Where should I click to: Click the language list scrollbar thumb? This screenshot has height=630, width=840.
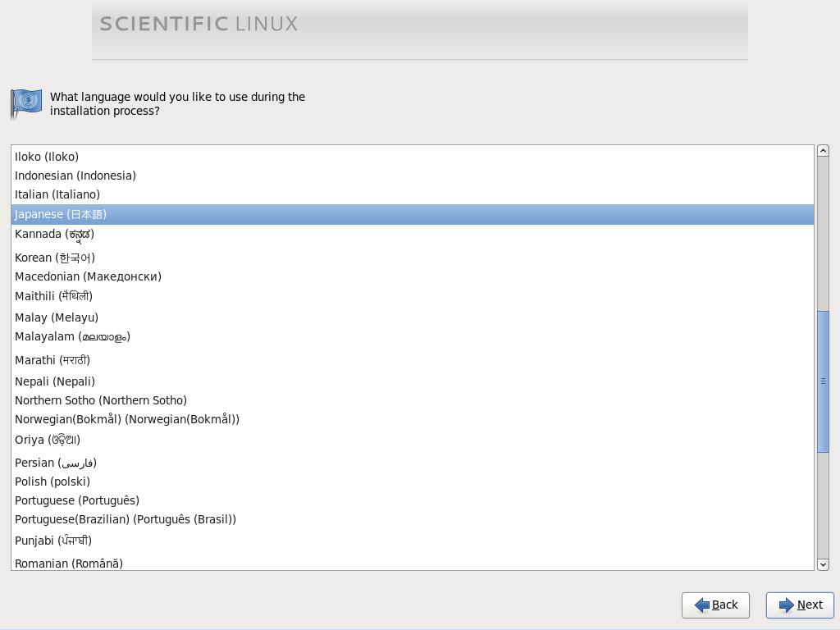coord(823,381)
